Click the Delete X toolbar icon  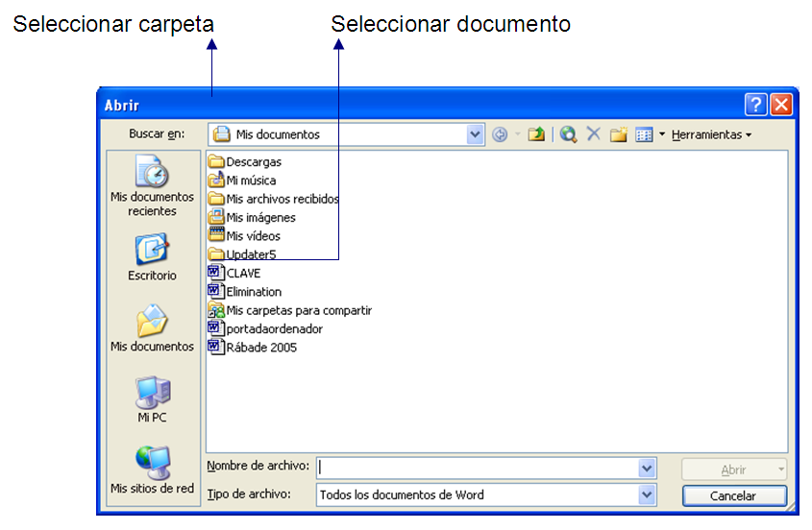[x=594, y=135]
